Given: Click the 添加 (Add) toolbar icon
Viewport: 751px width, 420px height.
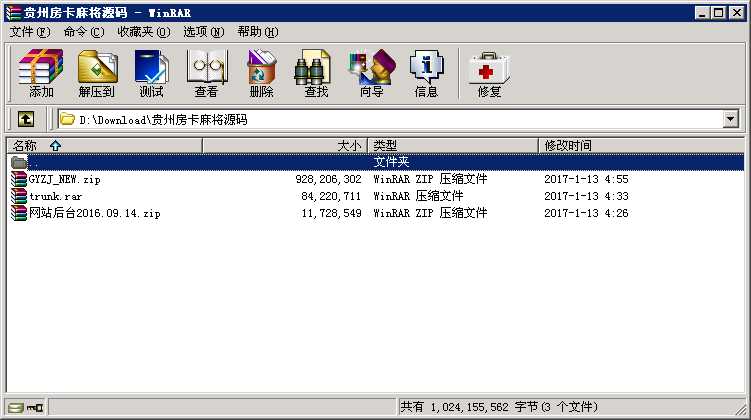Looking at the screenshot, I should click(41, 73).
